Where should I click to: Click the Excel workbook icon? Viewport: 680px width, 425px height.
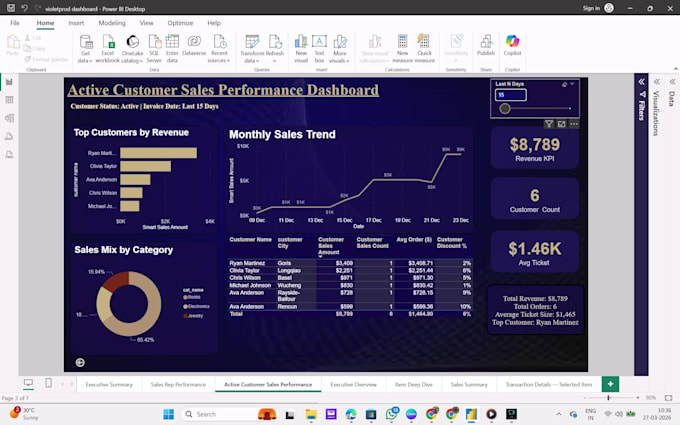pyautogui.click(x=108, y=42)
